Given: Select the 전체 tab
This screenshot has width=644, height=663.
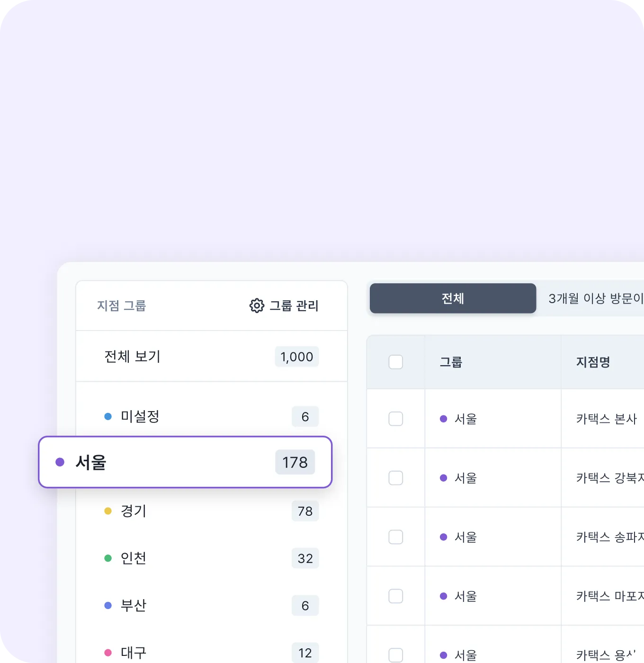Looking at the screenshot, I should point(453,298).
